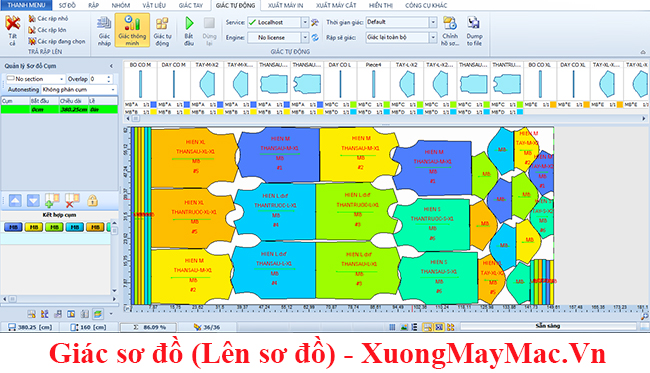Click fifth icon in bottom-left panel toolbar
Image resolution: width=650 pixels, height=373 pixels.
(85, 314)
